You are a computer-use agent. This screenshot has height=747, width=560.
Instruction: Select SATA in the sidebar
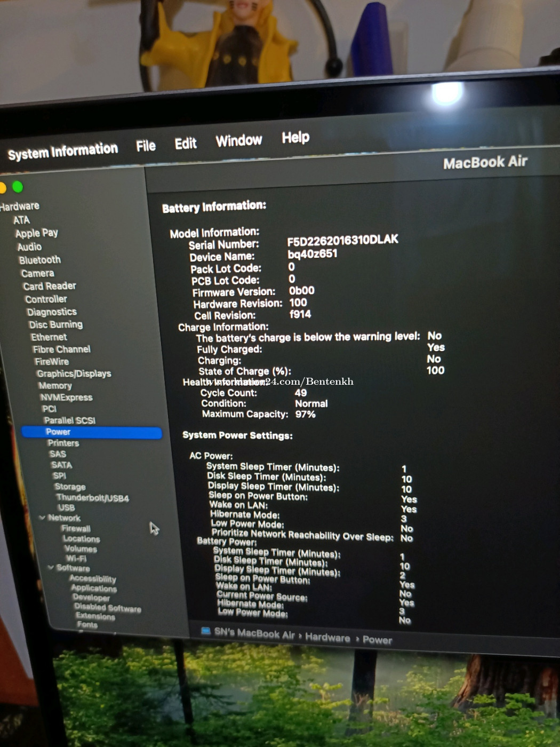click(62, 465)
